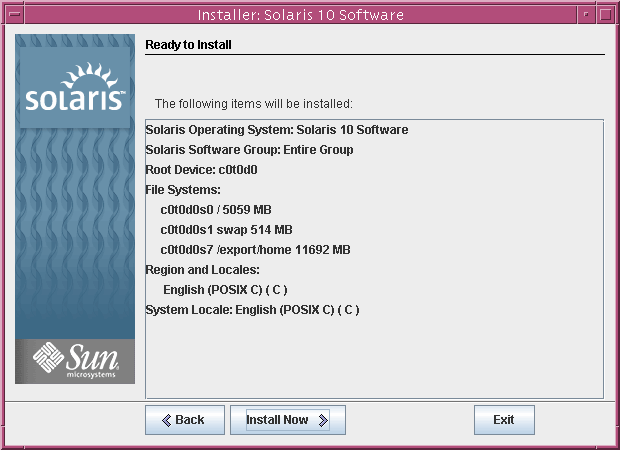Screen dimensions: 620x450
Task: Click the Sun Microsystems logo
Action: (x=75, y=359)
